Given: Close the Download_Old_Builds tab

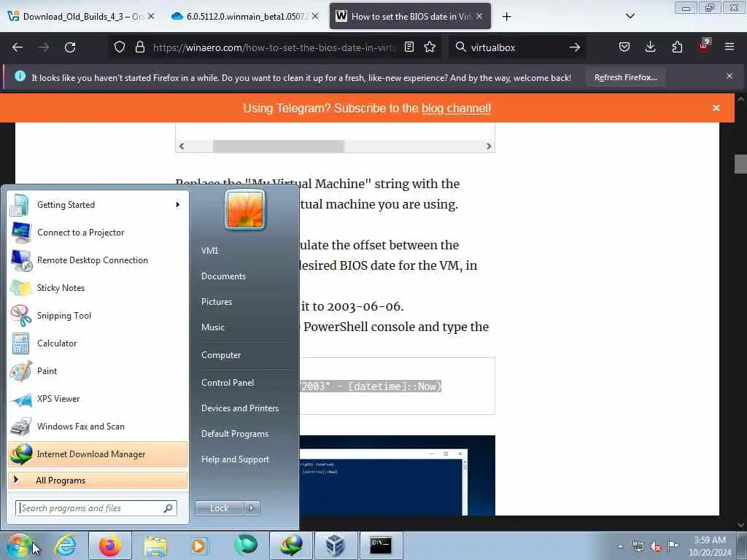Looking at the screenshot, I should pyautogui.click(x=151, y=16).
